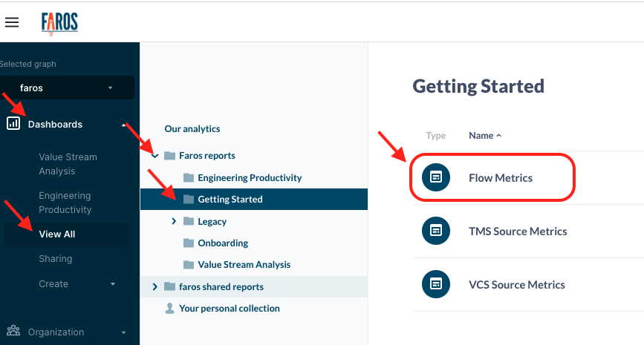Click the Value Stream Analysis folder icon
Screen dimensions: 644x345
click(189, 265)
